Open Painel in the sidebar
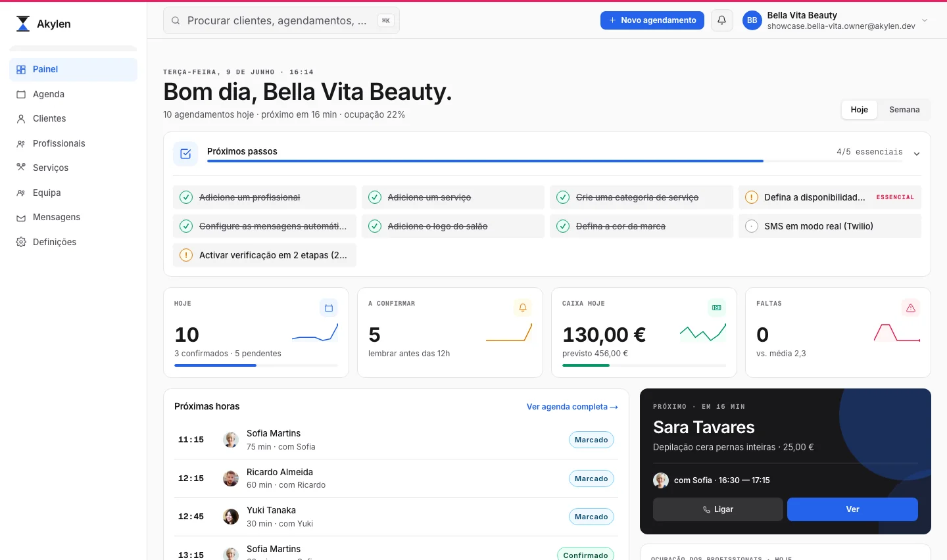947x560 pixels. click(73, 70)
